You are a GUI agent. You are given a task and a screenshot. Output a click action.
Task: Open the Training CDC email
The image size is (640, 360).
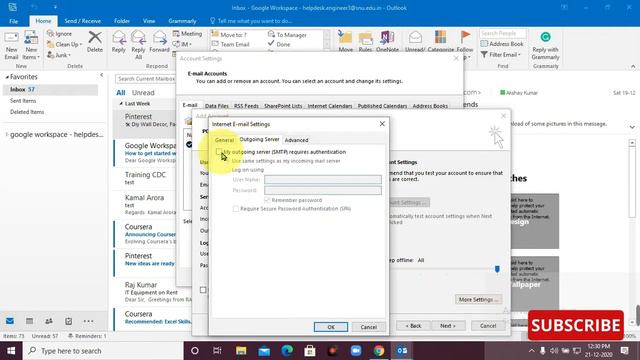pyautogui.click(x=146, y=178)
